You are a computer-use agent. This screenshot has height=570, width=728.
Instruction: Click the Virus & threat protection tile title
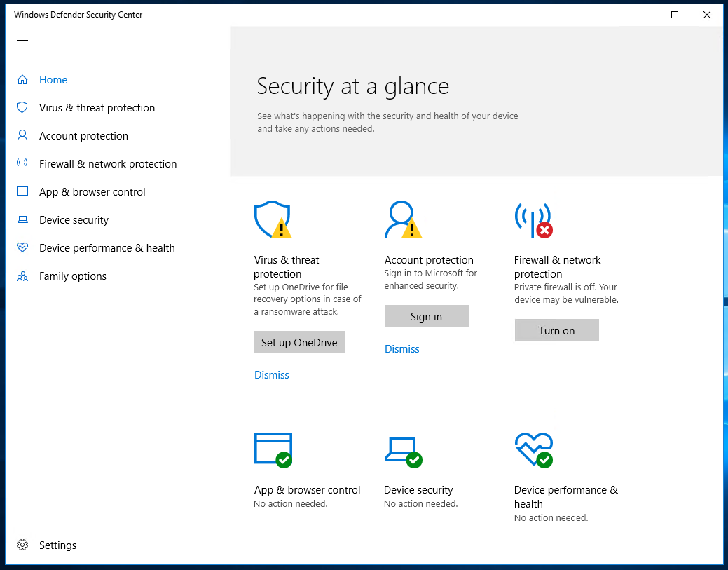click(287, 266)
